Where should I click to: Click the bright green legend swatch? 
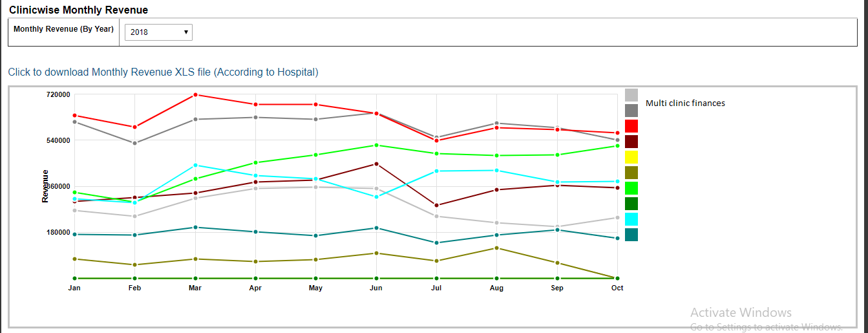click(x=631, y=188)
